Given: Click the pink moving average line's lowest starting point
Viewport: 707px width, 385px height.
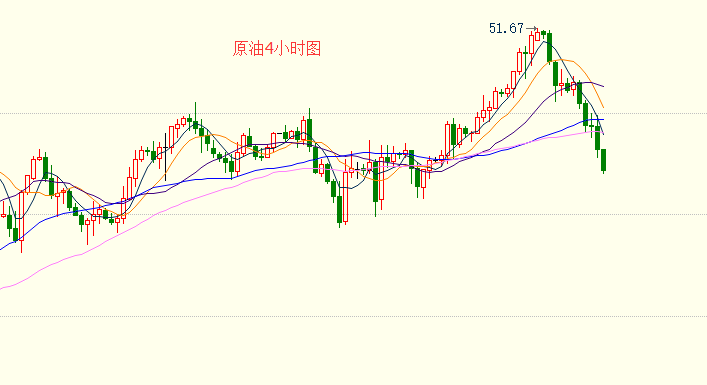Looking at the screenshot, I should coord(1,288).
